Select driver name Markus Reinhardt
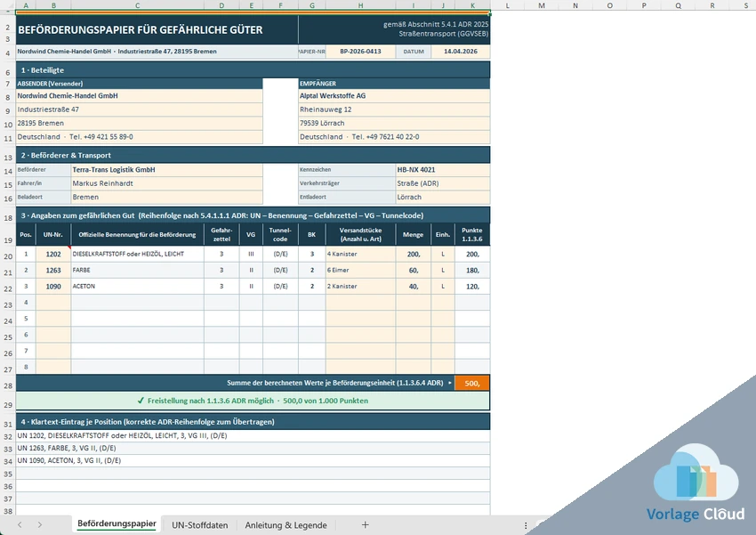The height and width of the screenshot is (535, 756). pyautogui.click(x=167, y=183)
